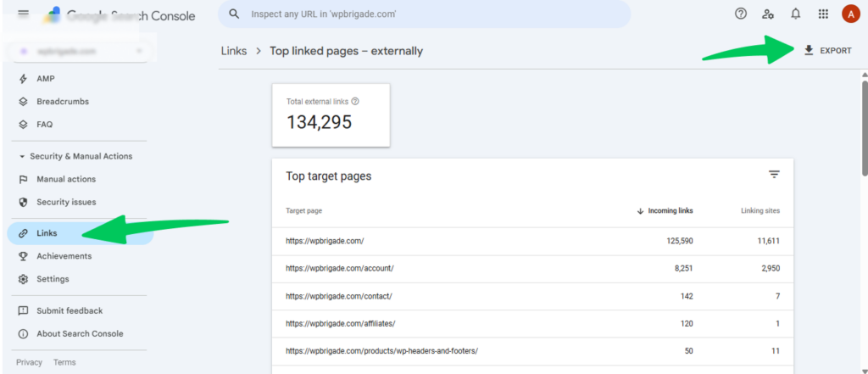The height and width of the screenshot is (374, 868).
Task: Open the Google apps grid
Action: pos(823,14)
